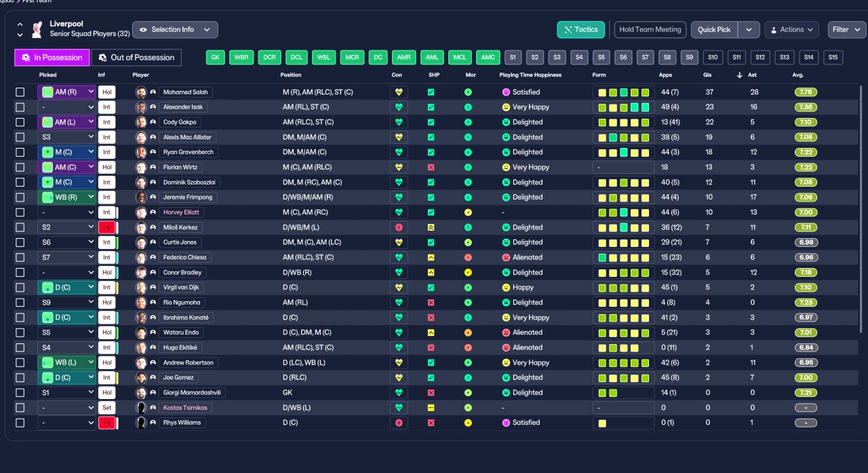Open the Selection Info dropdown
The height and width of the screenshot is (473, 868).
[x=175, y=30]
